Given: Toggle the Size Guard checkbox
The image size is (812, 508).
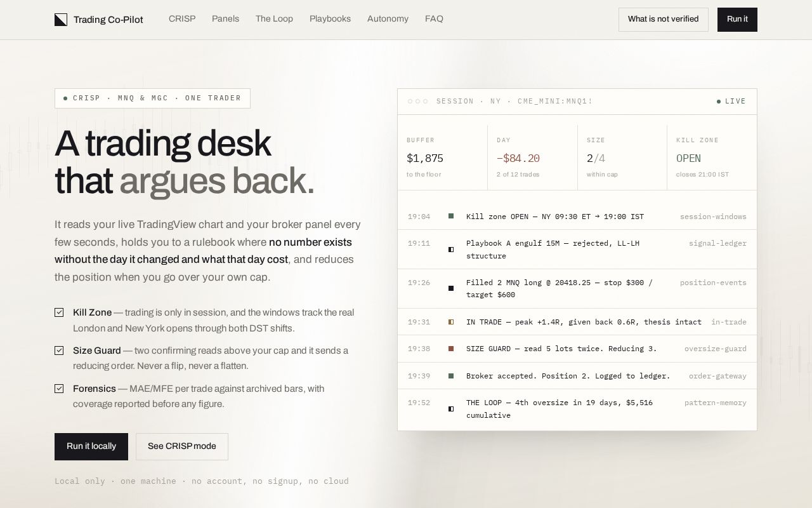Looking at the screenshot, I should point(59,351).
